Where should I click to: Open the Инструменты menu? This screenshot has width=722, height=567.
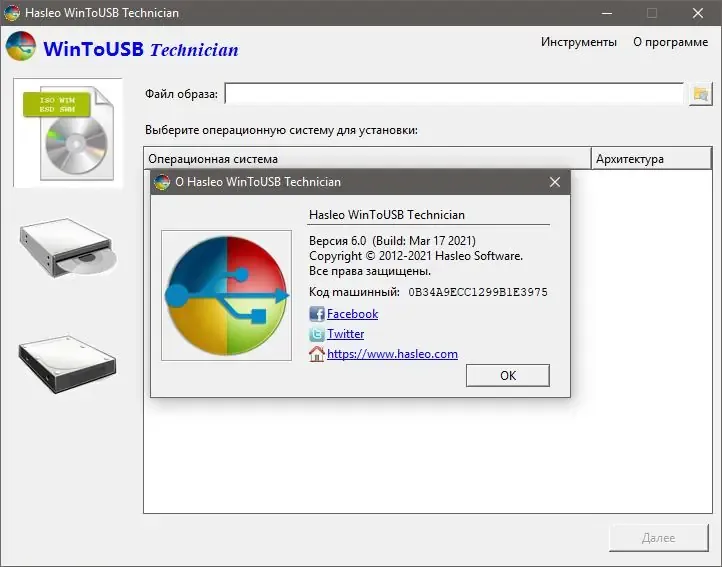coord(579,42)
